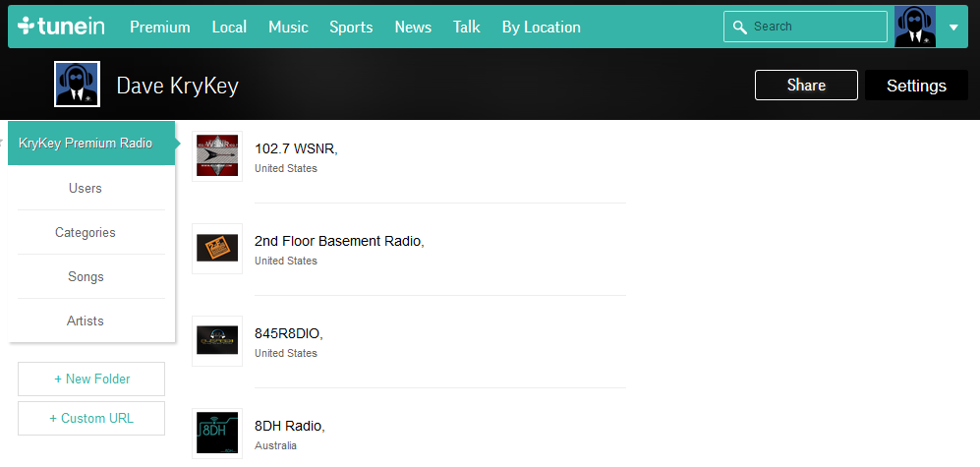The height and width of the screenshot is (467, 980).
Task: Show the Artists list in sidebar
Action: click(86, 321)
